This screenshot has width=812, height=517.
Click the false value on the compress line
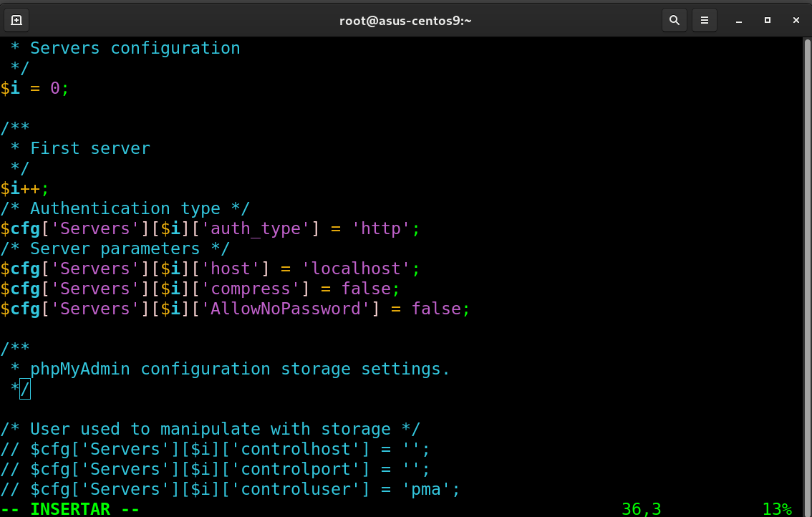[x=365, y=289]
